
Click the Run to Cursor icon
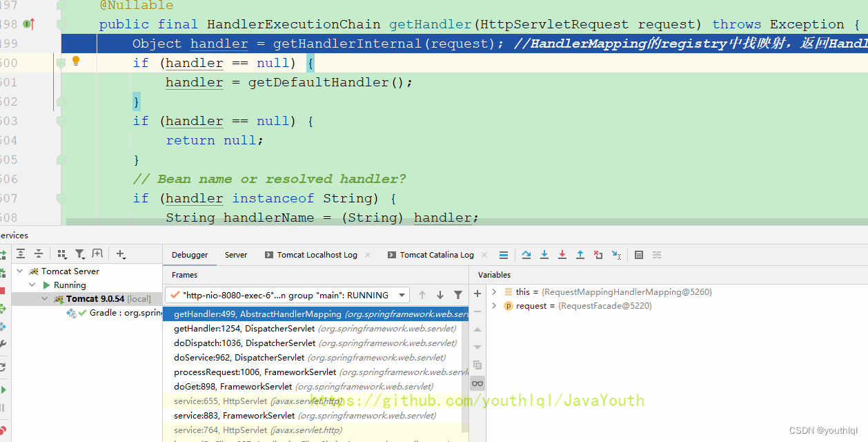pos(616,255)
